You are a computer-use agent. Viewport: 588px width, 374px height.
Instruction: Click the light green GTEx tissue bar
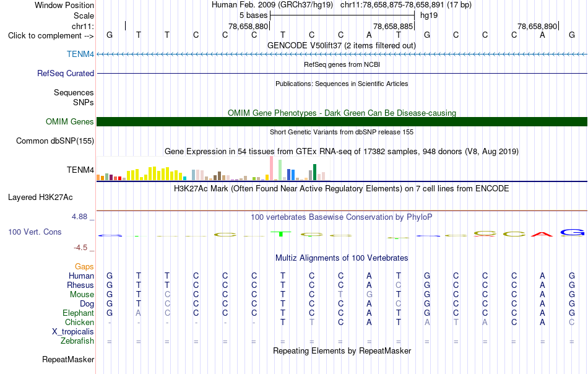point(280,170)
